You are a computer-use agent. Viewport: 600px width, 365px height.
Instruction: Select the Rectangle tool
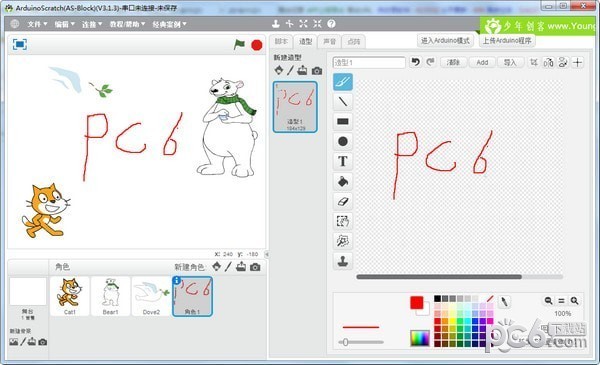[342, 121]
